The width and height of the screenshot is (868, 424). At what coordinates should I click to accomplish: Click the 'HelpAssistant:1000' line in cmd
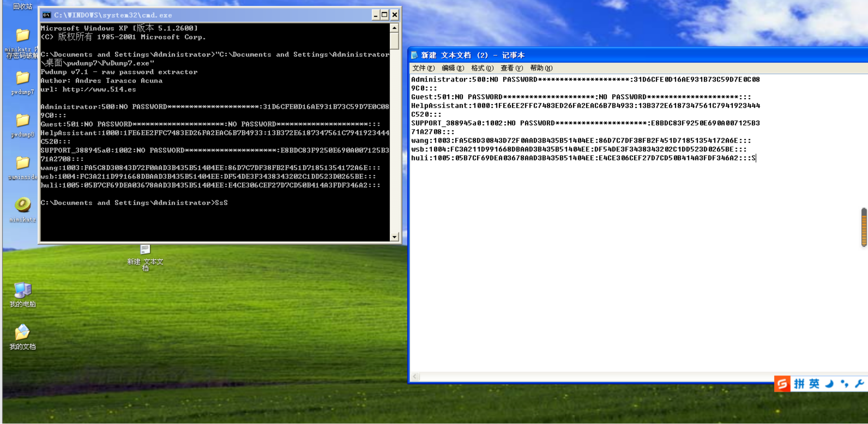click(x=215, y=137)
